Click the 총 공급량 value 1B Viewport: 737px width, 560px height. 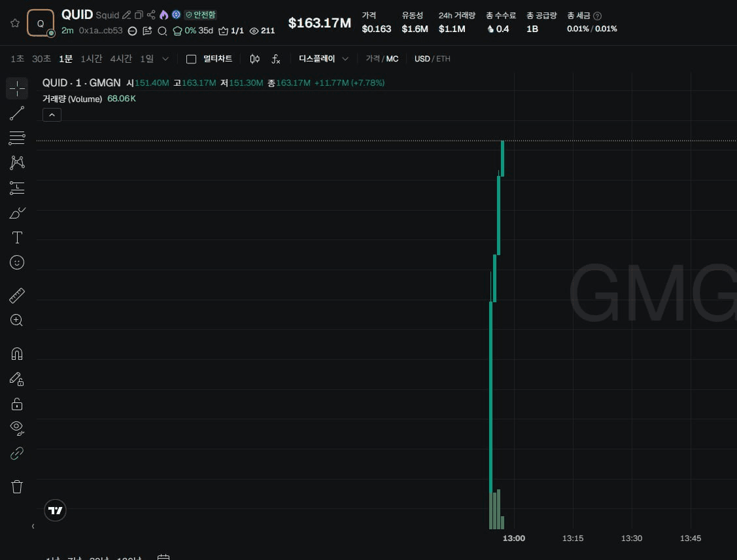(532, 29)
